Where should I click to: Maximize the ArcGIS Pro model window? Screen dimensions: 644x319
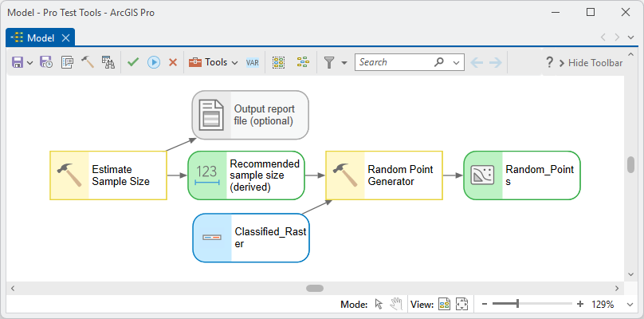[x=591, y=12]
